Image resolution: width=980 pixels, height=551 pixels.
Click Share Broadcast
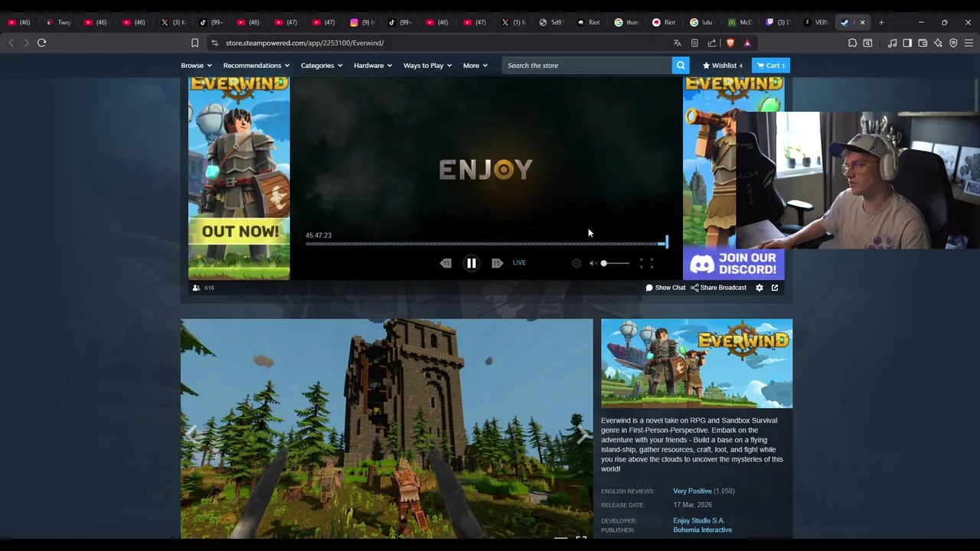pyautogui.click(x=718, y=288)
